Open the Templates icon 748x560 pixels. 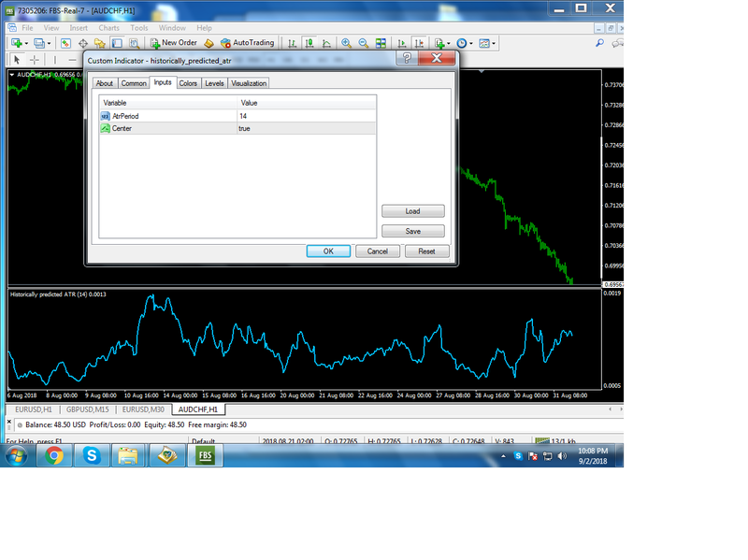point(484,43)
